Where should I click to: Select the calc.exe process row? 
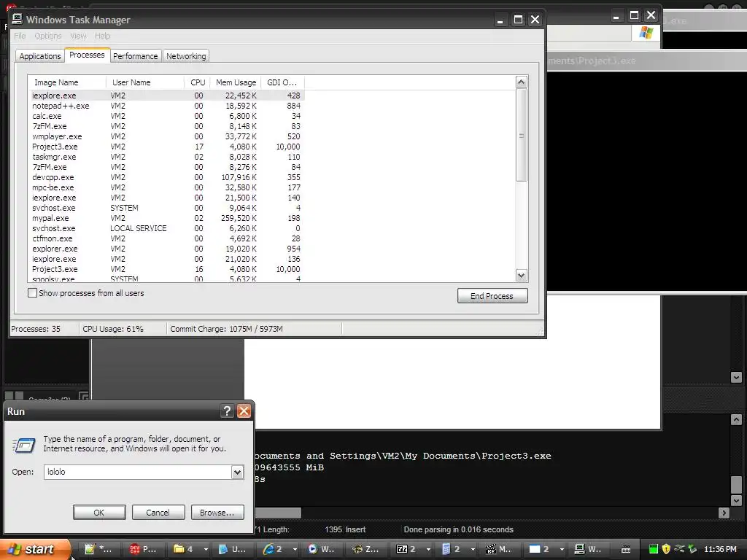click(166, 116)
